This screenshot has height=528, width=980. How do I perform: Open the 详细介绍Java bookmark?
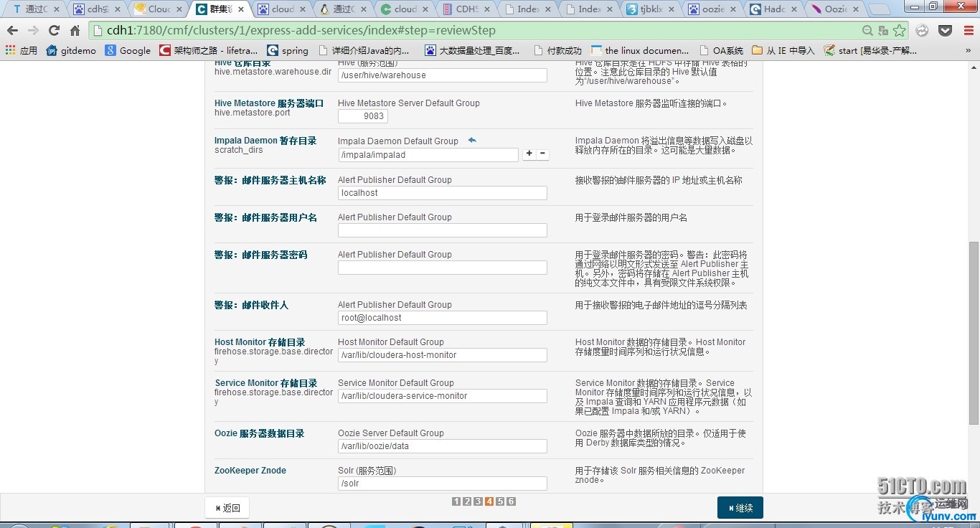pos(364,50)
